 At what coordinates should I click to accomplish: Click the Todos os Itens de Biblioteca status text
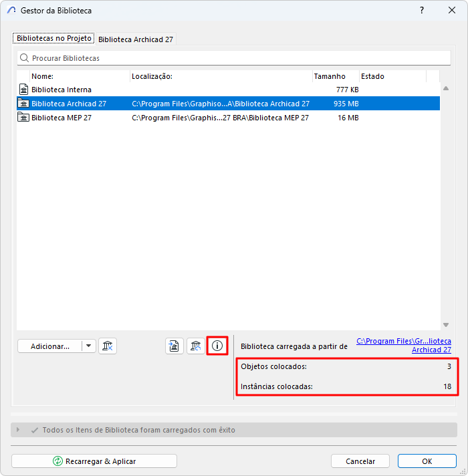pos(138,430)
